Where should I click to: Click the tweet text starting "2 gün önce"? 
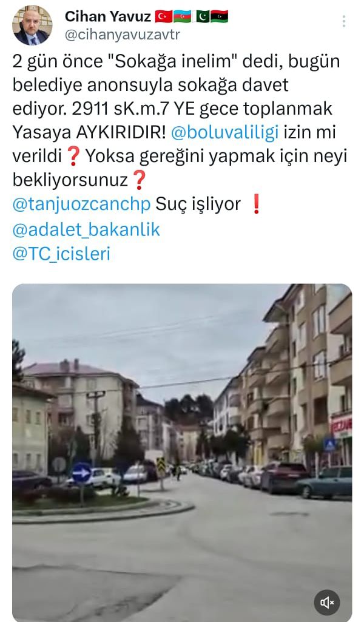coord(180,121)
